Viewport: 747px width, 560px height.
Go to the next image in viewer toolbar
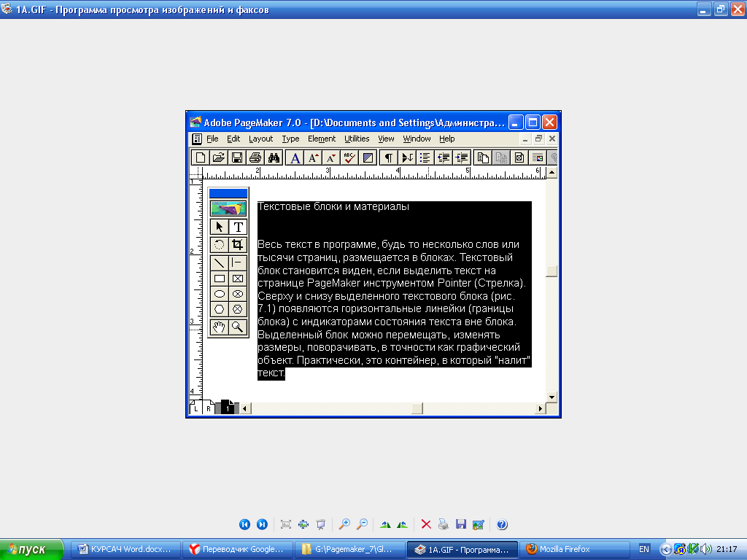coord(262,524)
